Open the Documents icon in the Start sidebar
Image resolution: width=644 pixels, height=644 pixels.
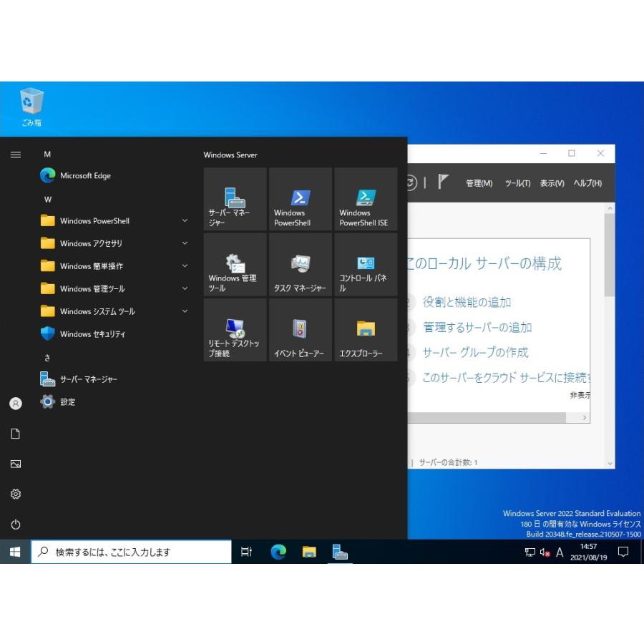[16, 434]
